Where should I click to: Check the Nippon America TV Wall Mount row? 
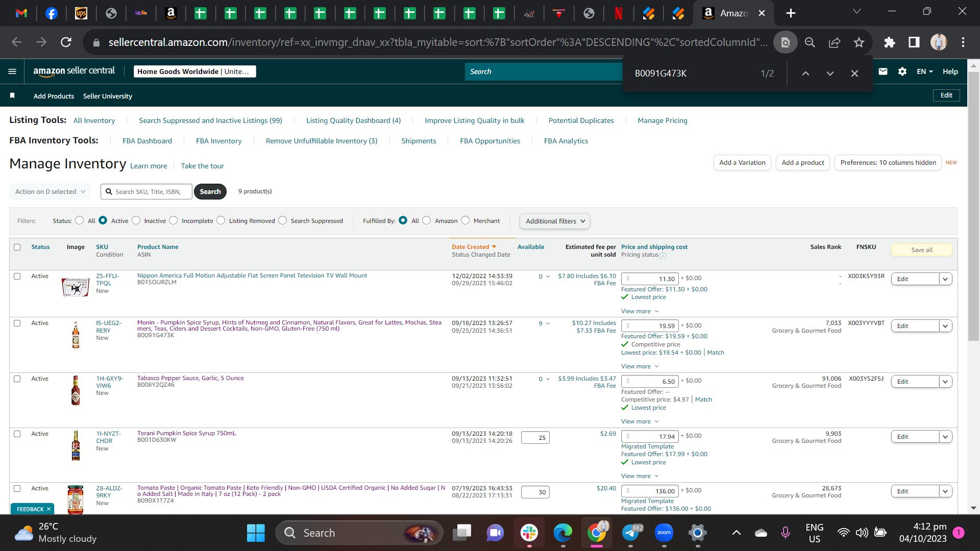pos(17,276)
